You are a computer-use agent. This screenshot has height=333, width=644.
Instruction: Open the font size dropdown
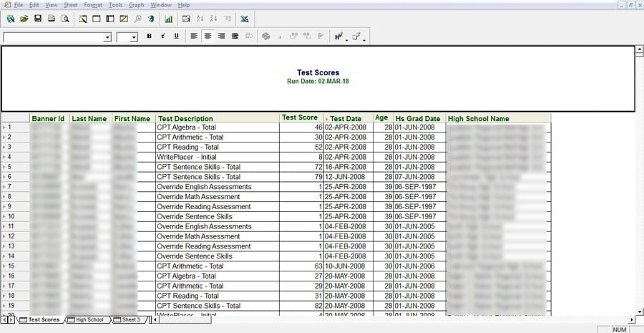click(x=134, y=37)
